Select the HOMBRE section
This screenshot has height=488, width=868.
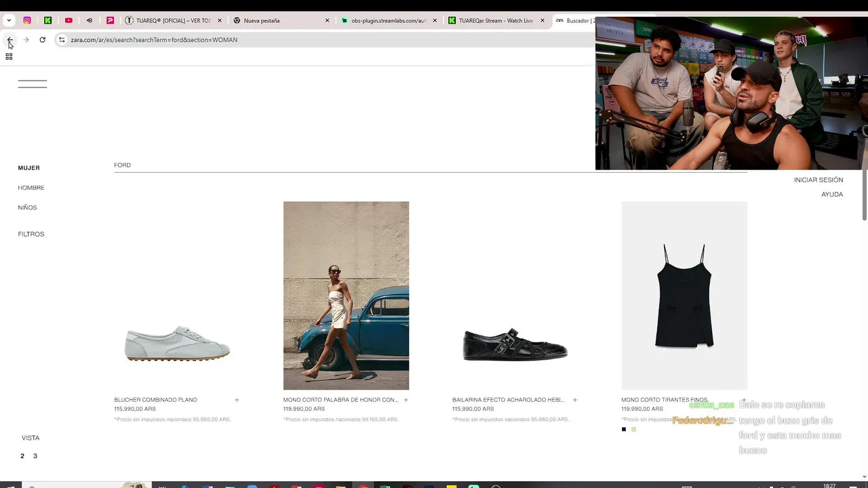31,188
